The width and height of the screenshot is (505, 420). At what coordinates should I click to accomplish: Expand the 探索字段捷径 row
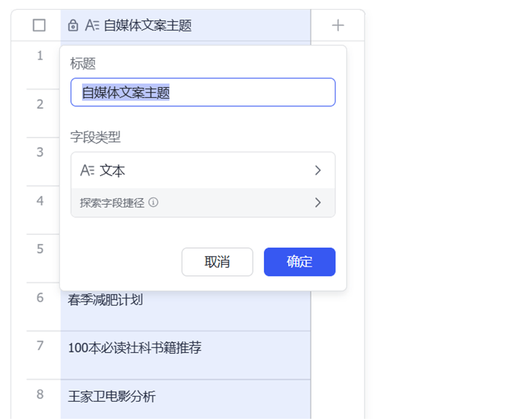(203, 203)
